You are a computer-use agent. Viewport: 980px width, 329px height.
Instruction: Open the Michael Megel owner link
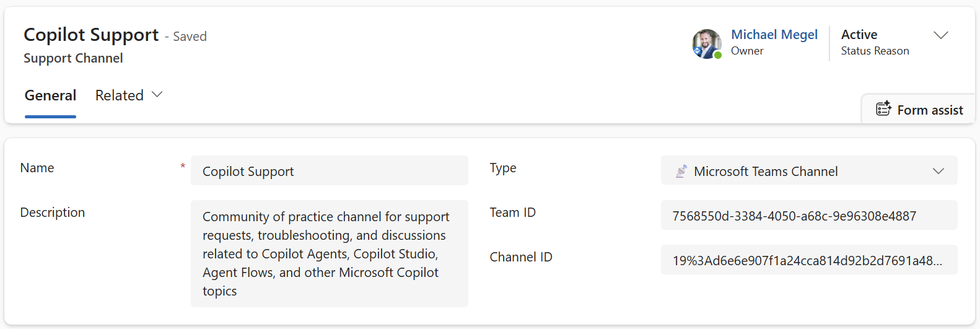pos(774,35)
